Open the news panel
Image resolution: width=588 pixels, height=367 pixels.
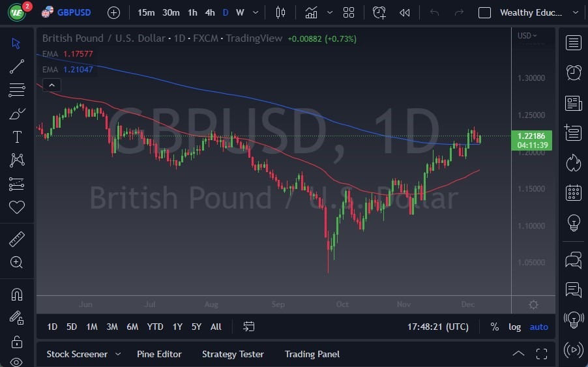coord(574,103)
